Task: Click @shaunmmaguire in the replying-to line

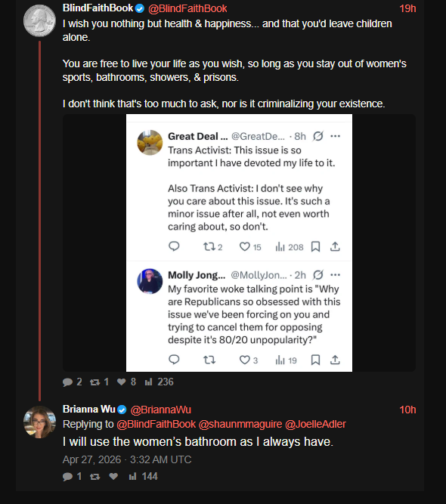Action: [x=240, y=424]
